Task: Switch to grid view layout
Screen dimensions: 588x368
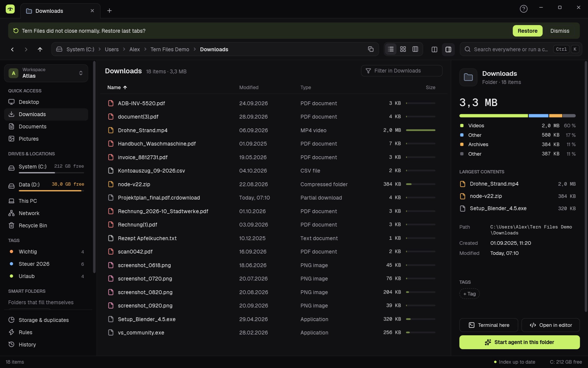Action: tap(403, 49)
